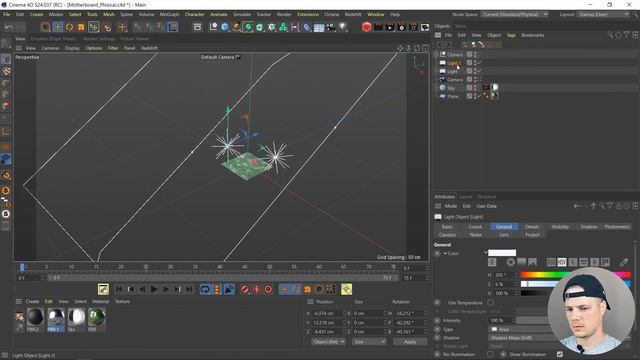Open the color wheel mode icon
The image size is (640, 360).
point(511,262)
